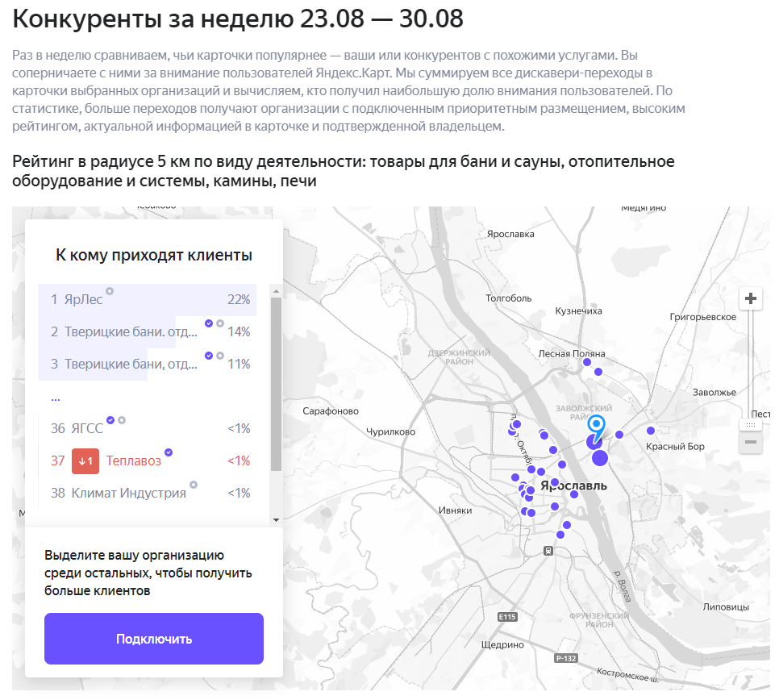Click the E115 road shield on the map

[507, 617]
